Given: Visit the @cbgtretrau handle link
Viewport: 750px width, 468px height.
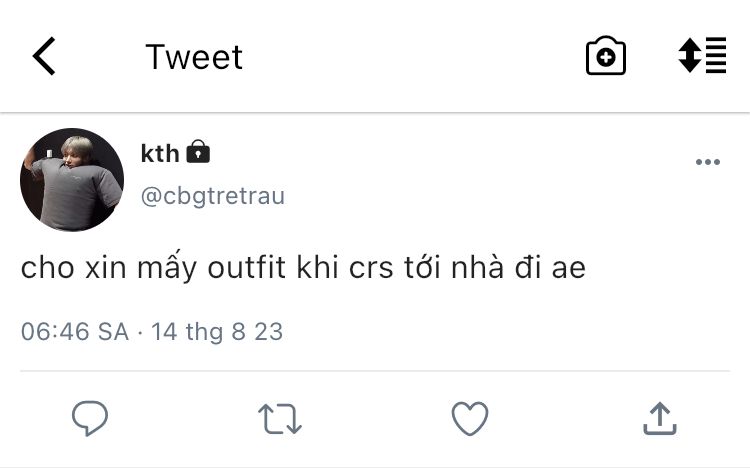Looking at the screenshot, I should [213, 196].
